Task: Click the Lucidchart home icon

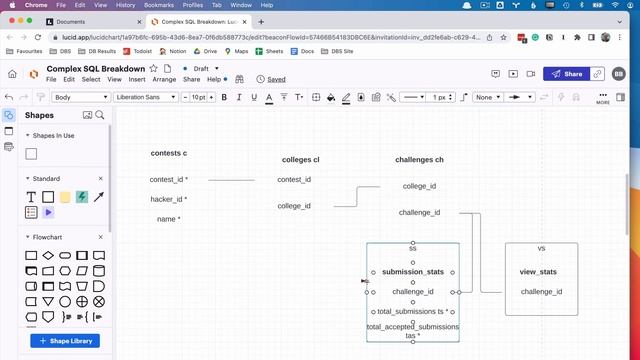Action: 12,74
